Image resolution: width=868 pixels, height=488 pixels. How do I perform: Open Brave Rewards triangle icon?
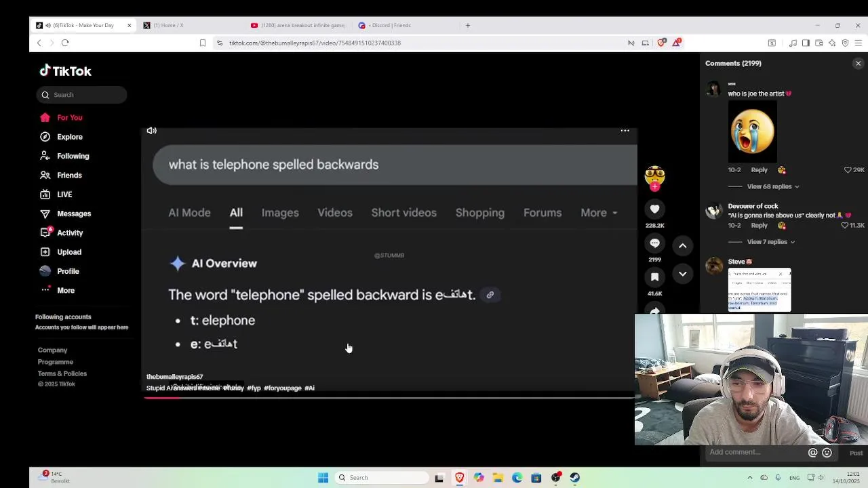(676, 43)
